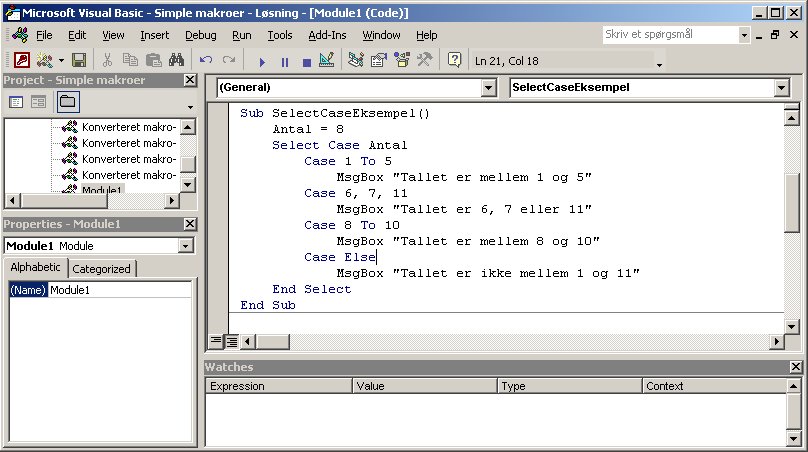Switch to the Alphabetic tab
The width and height of the screenshot is (808, 452).
[36, 267]
